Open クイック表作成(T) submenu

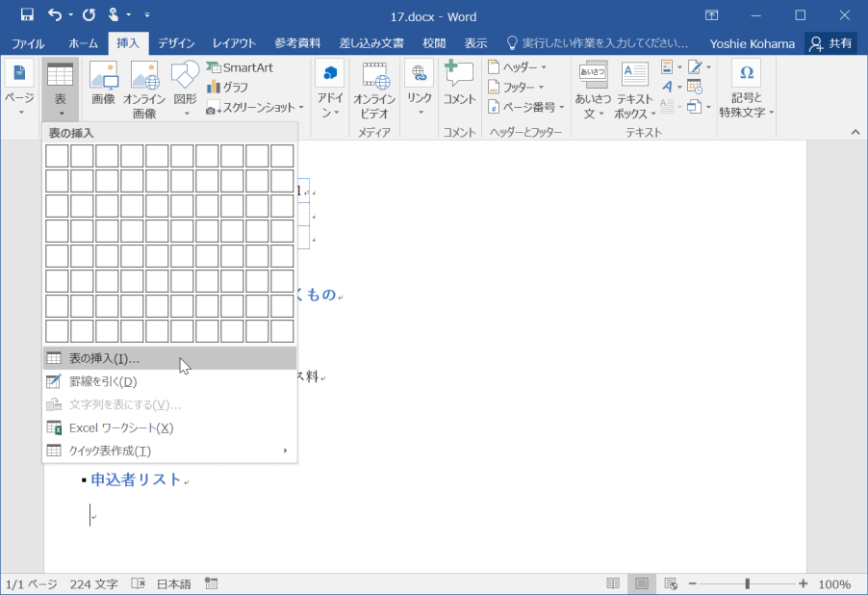[x=169, y=451]
